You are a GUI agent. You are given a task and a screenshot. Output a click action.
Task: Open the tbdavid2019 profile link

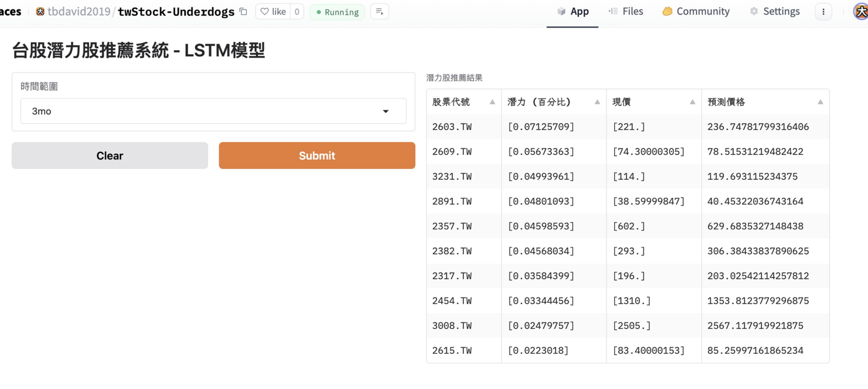click(x=79, y=12)
